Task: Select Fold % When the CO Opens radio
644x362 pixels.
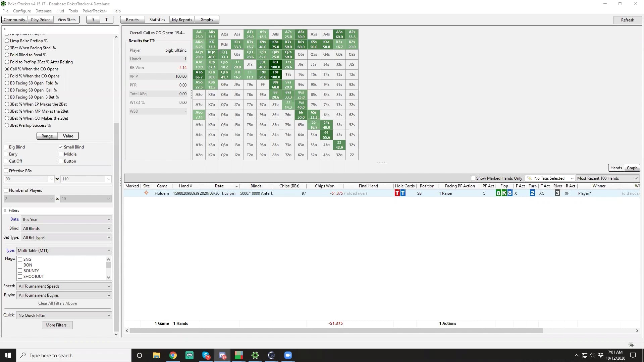Action: pos(7,76)
